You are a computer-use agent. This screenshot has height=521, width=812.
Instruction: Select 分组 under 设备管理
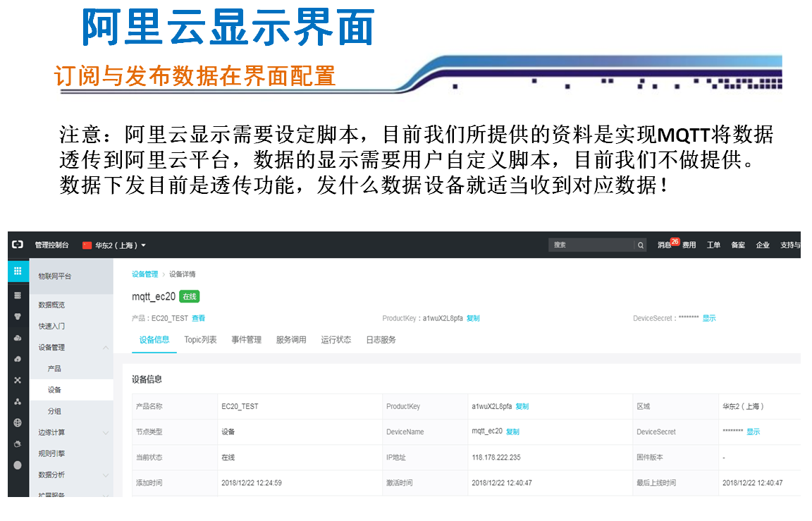coord(54,411)
